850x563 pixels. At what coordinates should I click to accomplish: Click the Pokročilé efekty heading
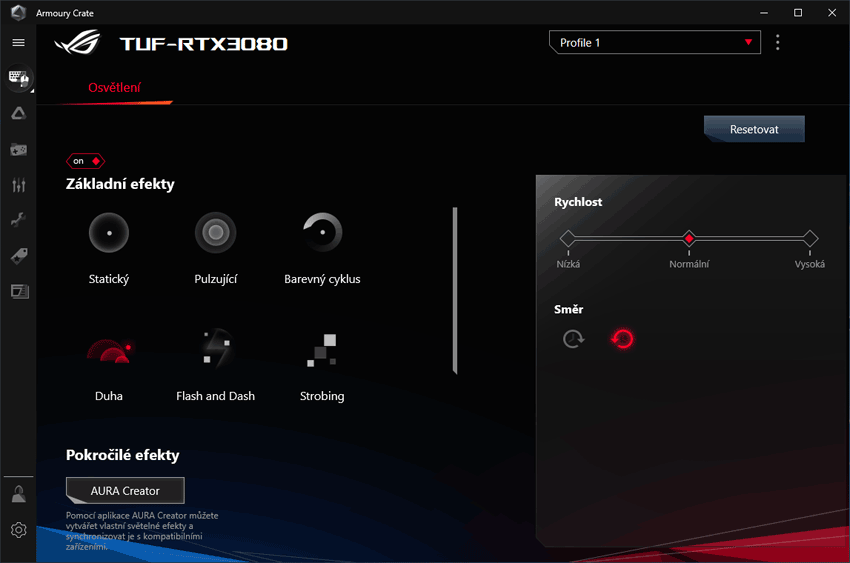pos(123,455)
